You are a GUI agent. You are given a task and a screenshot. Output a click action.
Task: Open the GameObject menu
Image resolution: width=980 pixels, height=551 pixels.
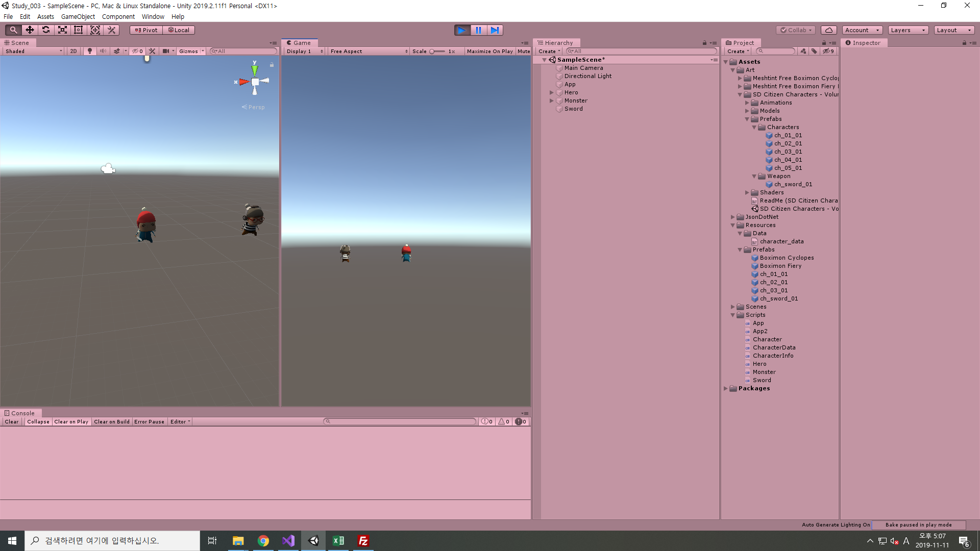pos(78,17)
